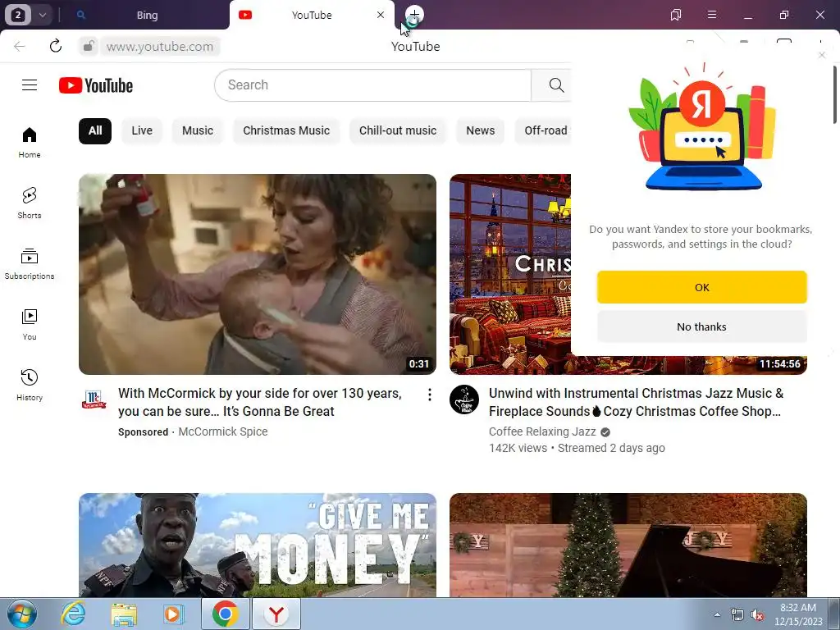Click the network tray icon

pos(737,615)
